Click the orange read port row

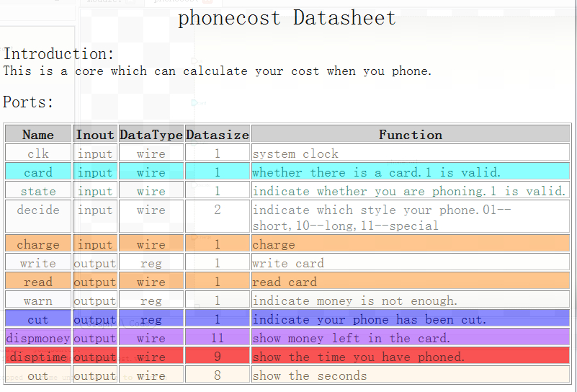[287, 282]
